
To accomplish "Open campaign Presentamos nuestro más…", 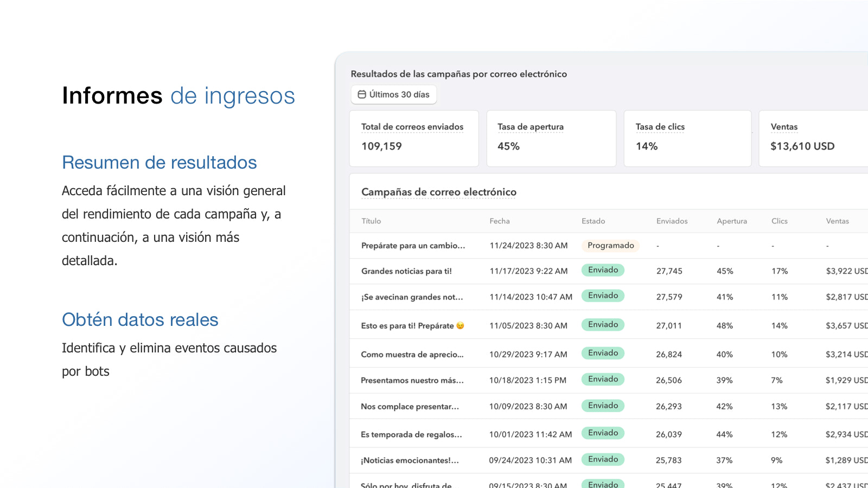I will click(x=412, y=381).
